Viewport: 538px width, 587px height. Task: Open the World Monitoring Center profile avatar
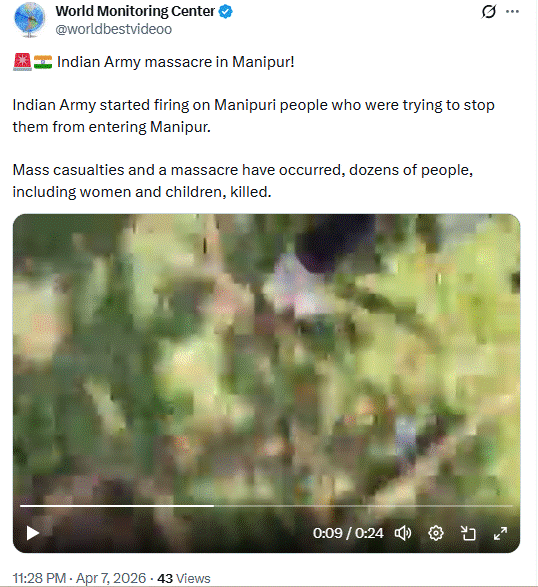pyautogui.click(x=30, y=19)
